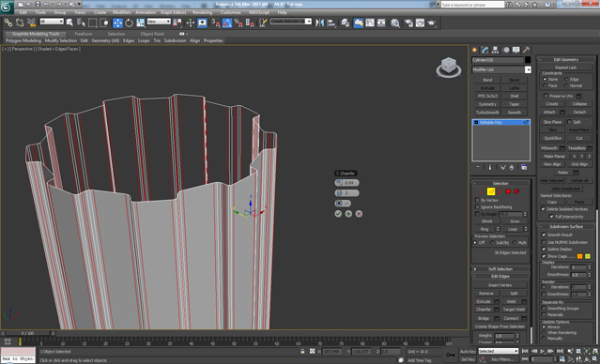Image resolution: width=600 pixels, height=364 pixels.
Task: Click Create Shape From Selection
Action: click(500, 326)
